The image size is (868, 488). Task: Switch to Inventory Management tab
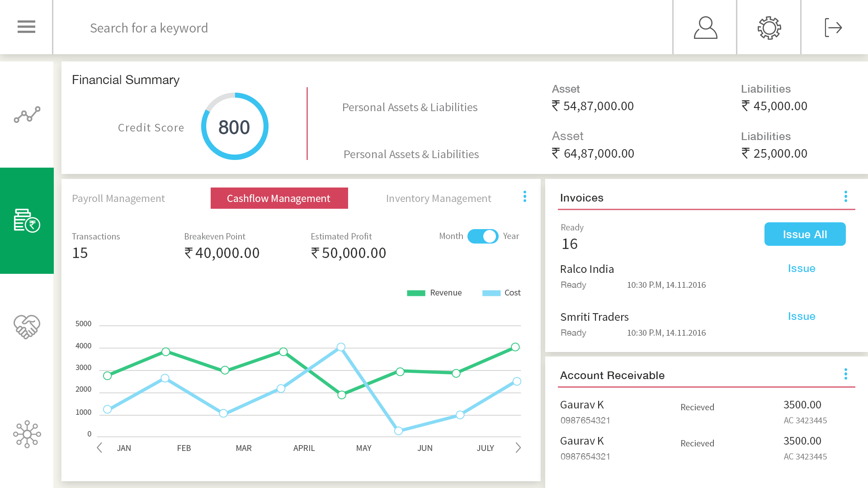[438, 198]
